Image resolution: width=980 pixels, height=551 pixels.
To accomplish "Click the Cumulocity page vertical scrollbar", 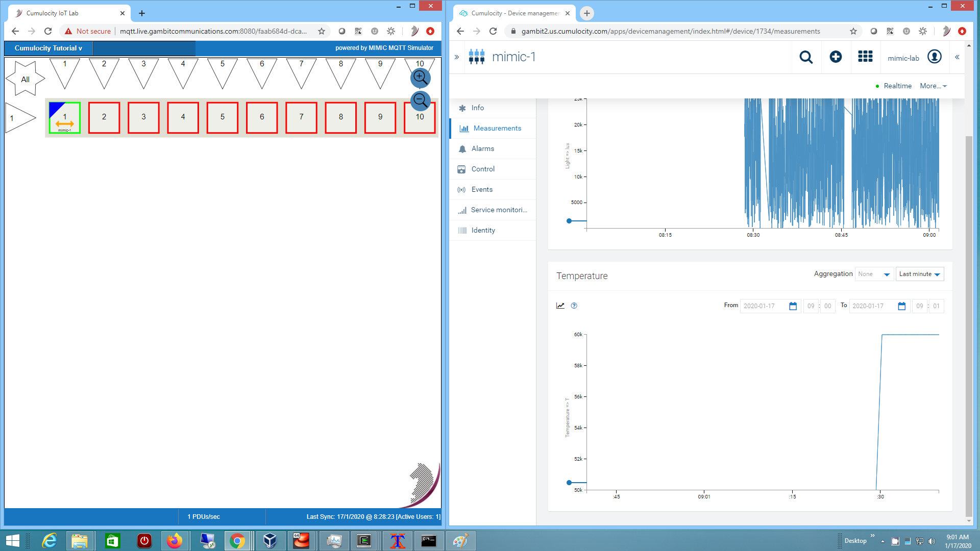I will tap(969, 327).
